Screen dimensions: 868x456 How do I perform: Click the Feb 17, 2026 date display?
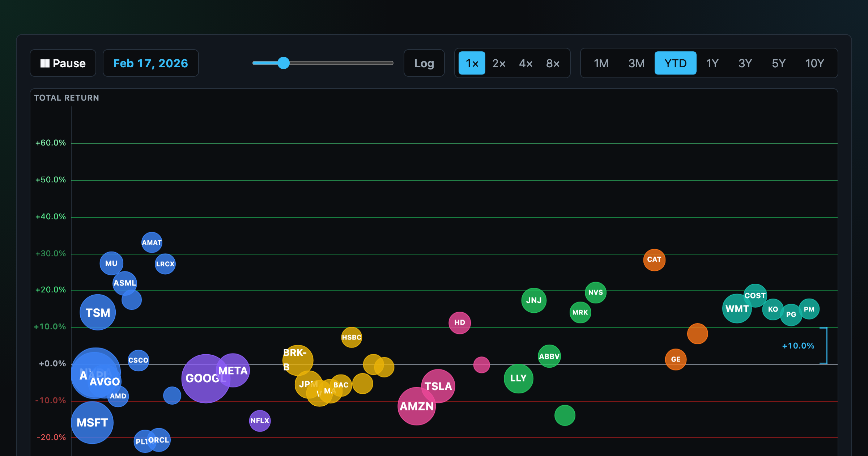[x=151, y=63]
